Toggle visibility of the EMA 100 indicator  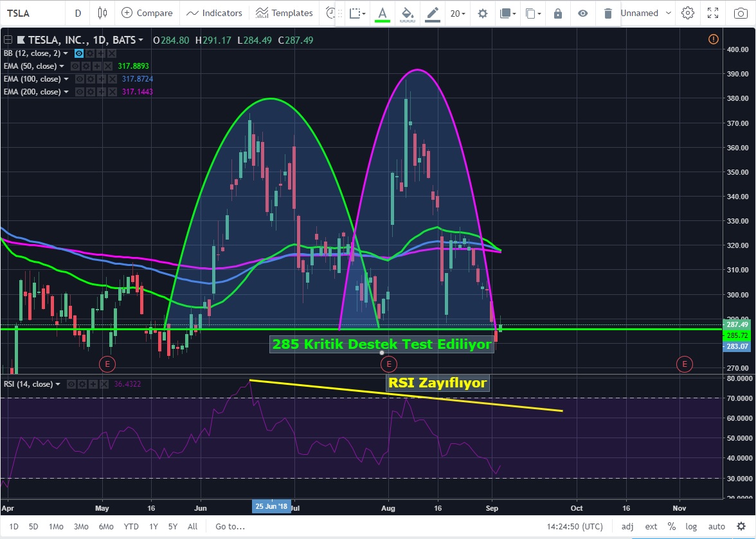(x=80, y=79)
